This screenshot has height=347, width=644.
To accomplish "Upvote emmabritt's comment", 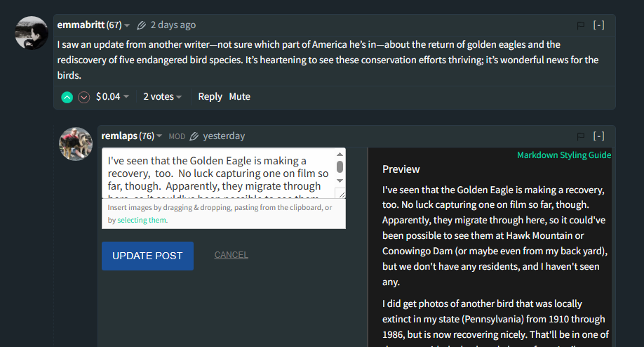I will pos(67,97).
